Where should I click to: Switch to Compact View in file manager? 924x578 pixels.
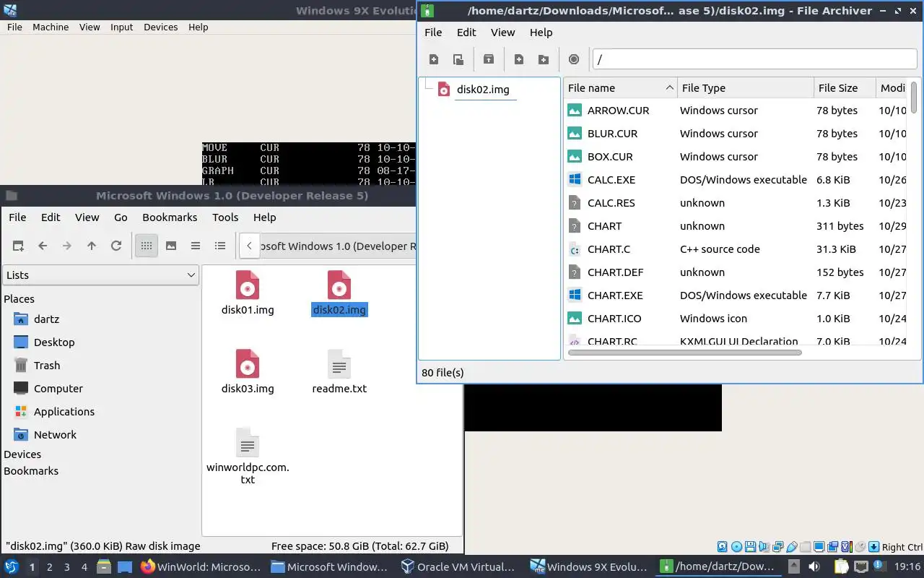(x=196, y=246)
